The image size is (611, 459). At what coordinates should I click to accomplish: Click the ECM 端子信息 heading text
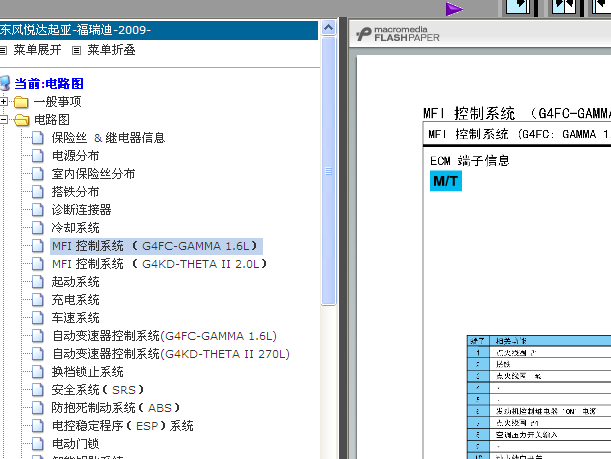470,161
